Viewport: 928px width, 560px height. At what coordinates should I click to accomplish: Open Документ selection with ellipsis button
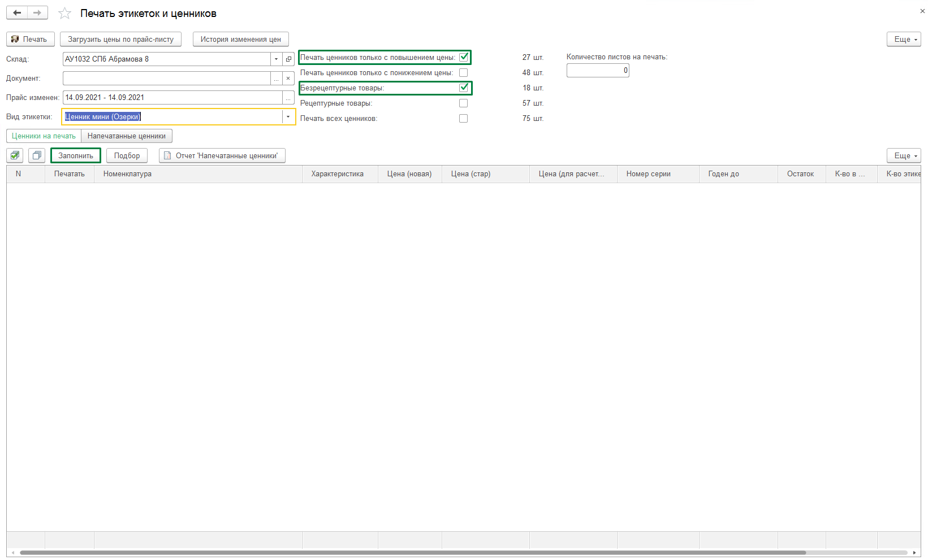(x=276, y=79)
